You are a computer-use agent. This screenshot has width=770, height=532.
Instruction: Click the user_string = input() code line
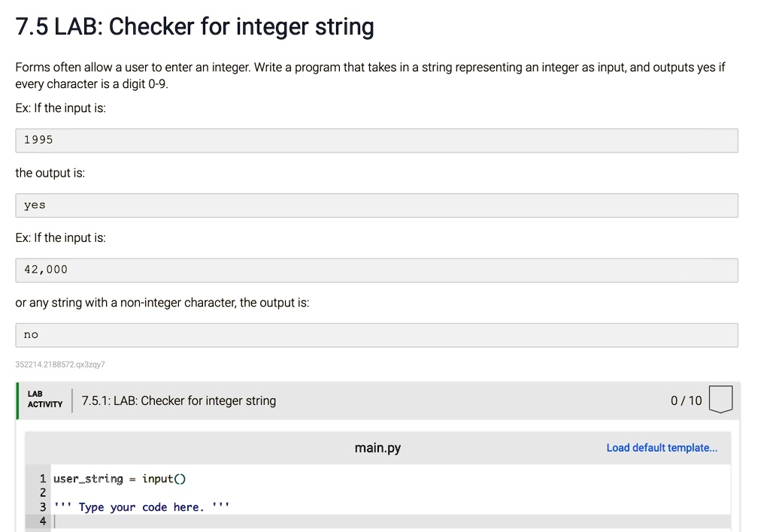pos(118,478)
